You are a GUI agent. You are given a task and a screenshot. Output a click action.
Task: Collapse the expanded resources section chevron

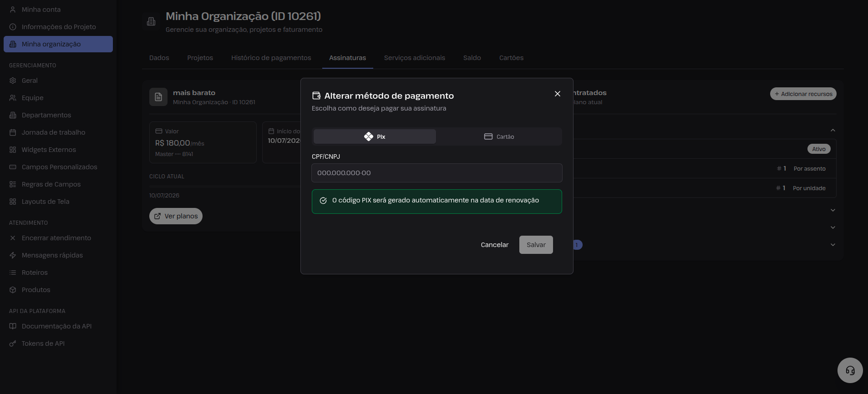tap(832, 130)
